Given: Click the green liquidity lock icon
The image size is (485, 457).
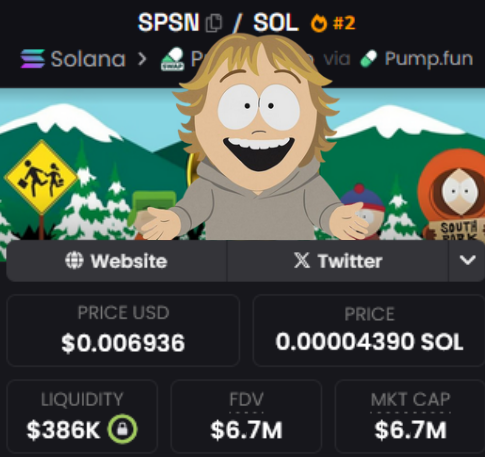Looking at the screenshot, I should 122,429.
